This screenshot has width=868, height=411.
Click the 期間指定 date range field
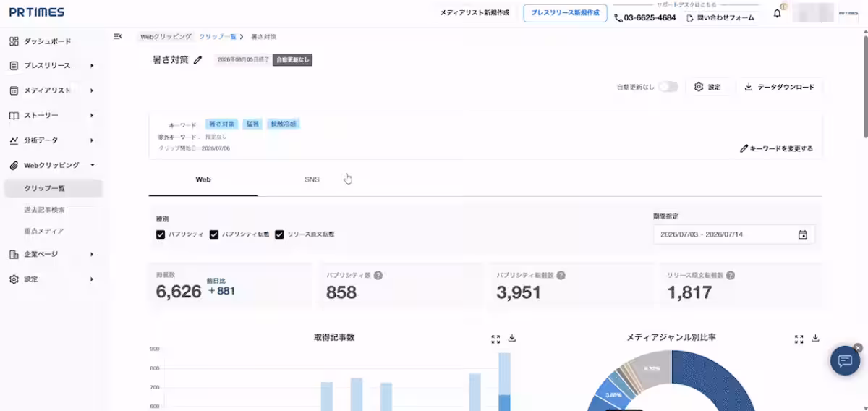tap(733, 234)
